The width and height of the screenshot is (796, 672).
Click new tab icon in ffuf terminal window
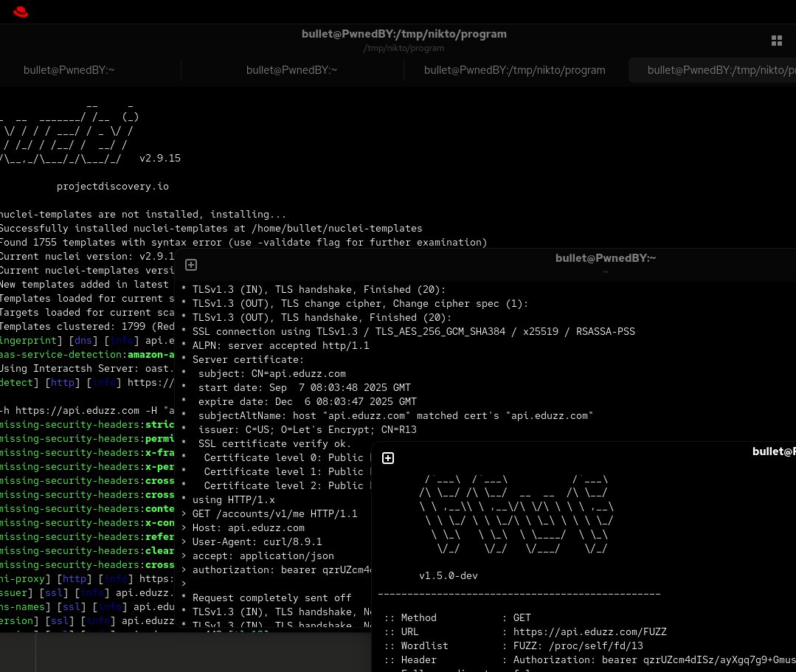[388, 458]
